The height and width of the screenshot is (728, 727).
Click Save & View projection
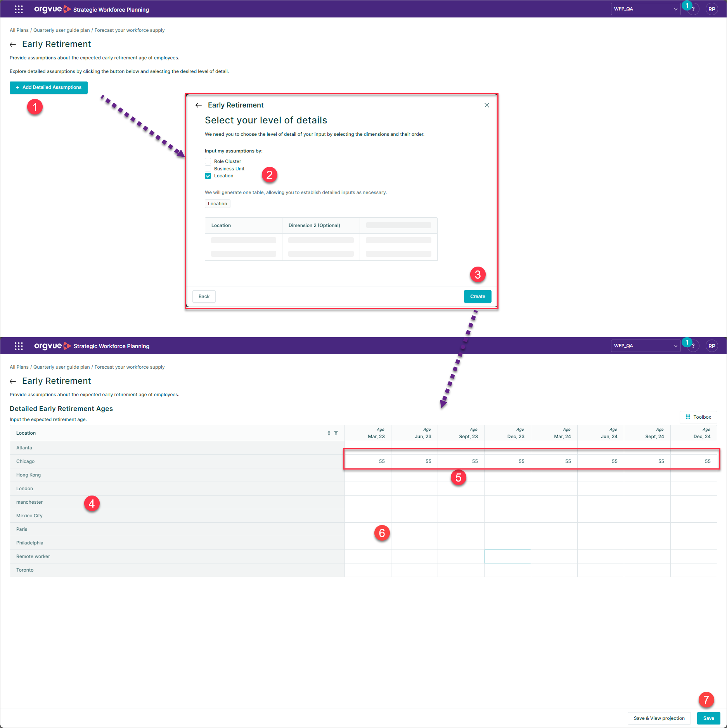tap(659, 718)
